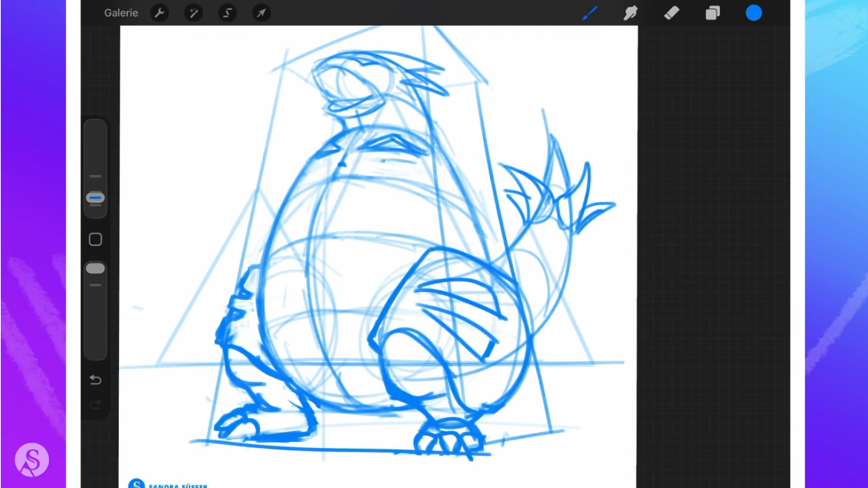Undo the last stroke
The image size is (868, 488).
[95, 380]
